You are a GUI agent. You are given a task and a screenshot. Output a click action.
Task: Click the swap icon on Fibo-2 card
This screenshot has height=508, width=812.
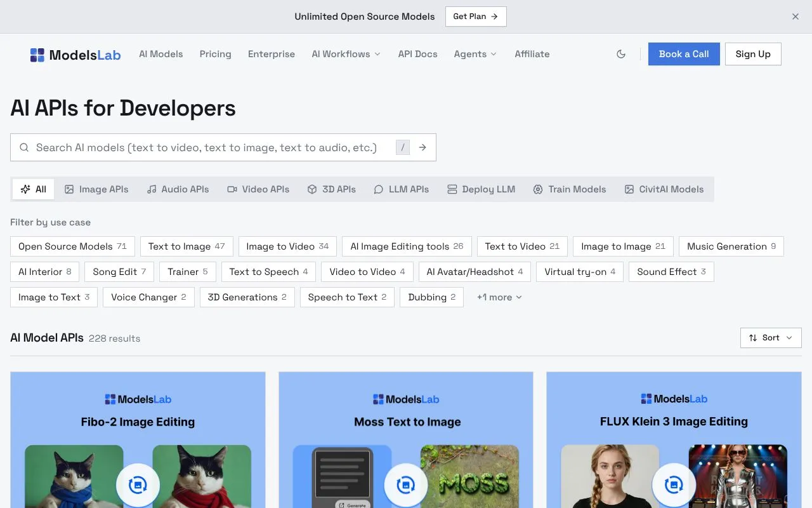138,485
